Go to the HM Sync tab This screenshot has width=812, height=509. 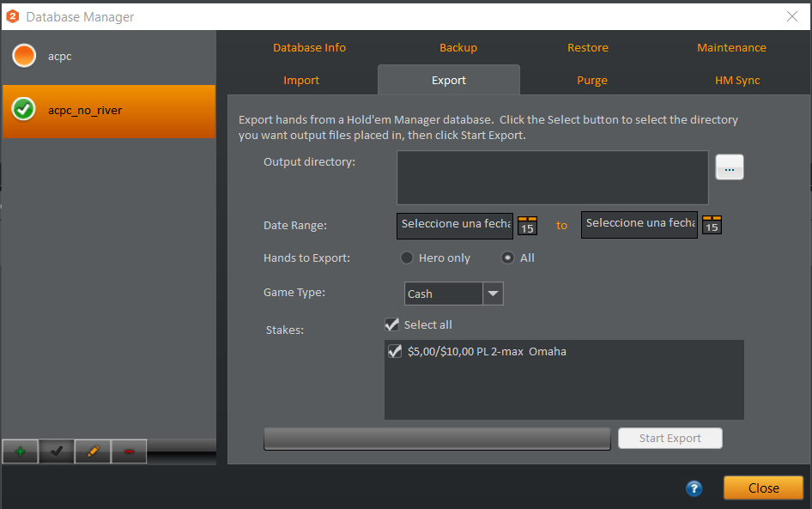point(737,80)
